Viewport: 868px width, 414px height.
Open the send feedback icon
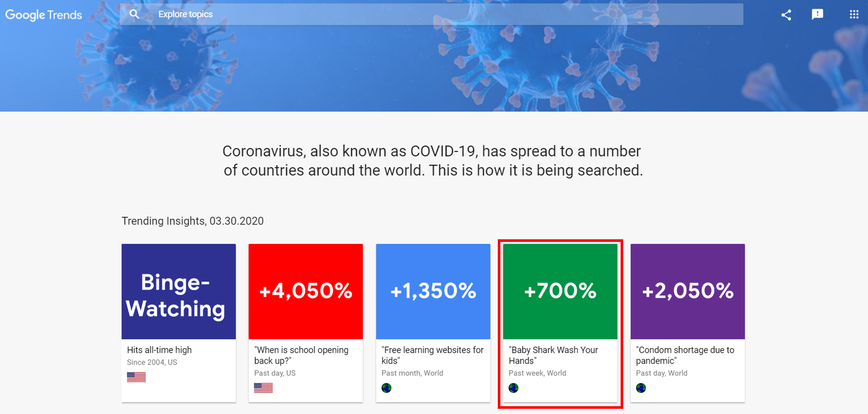click(x=817, y=15)
